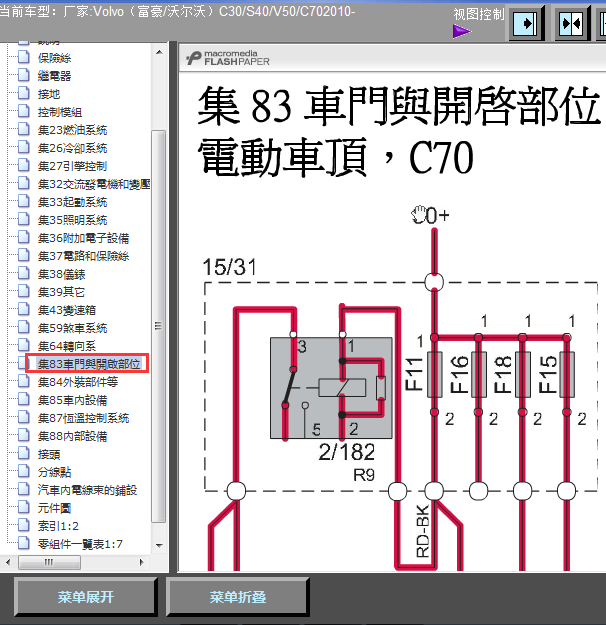This screenshot has width=606, height=625.
Task: Click the F15 fuse in the diagram
Action: 567,374
